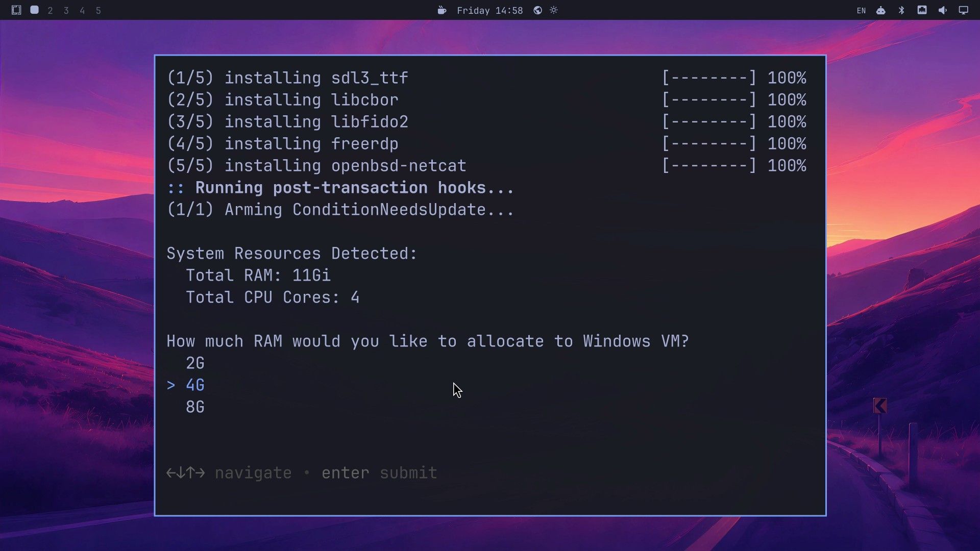980x551 pixels.
Task: Open the monitor display tray icon
Action: click(963, 10)
